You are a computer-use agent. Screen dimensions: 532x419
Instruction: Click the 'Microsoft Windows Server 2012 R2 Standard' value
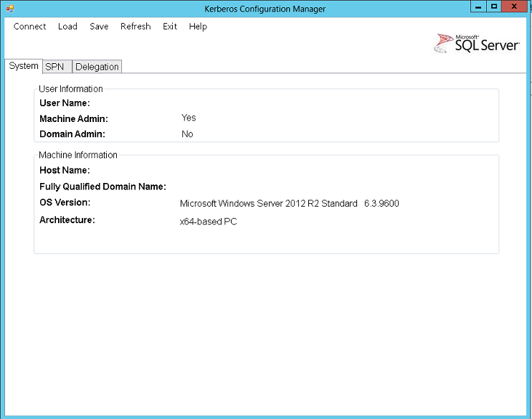[x=268, y=203]
